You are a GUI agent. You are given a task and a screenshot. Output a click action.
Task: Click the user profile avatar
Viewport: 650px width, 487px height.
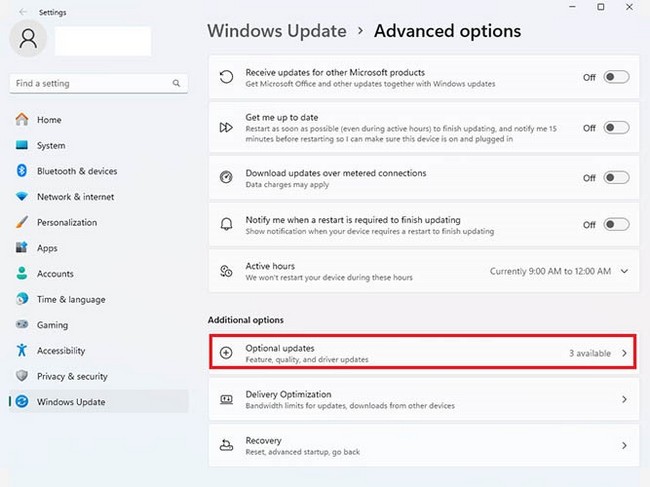[x=28, y=39]
